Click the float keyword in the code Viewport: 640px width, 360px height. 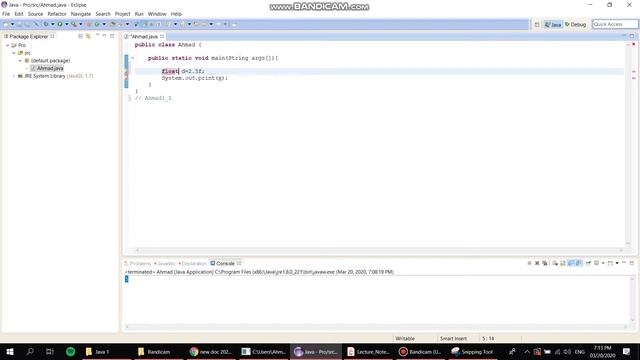coord(170,71)
